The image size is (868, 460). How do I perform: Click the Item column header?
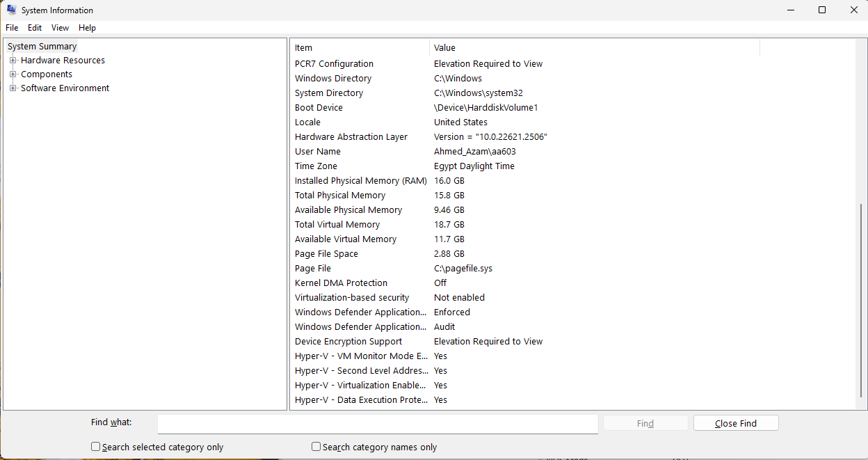click(360, 48)
